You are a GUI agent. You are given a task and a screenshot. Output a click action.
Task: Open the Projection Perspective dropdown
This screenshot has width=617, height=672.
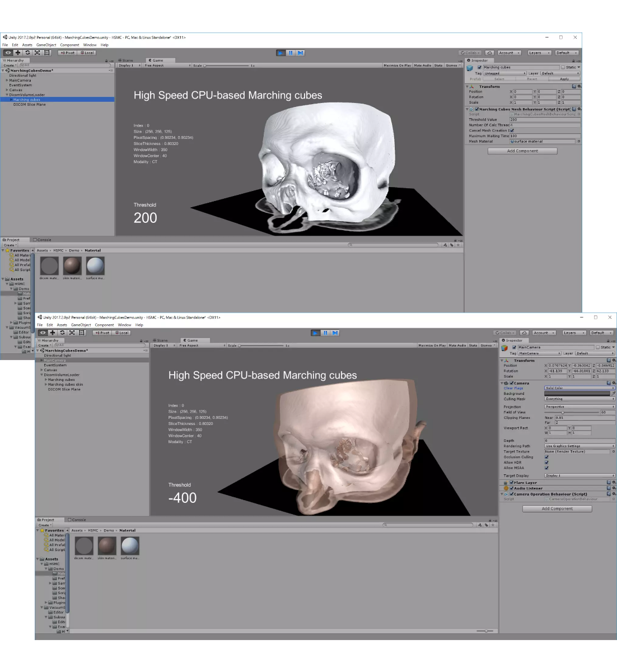(x=579, y=407)
